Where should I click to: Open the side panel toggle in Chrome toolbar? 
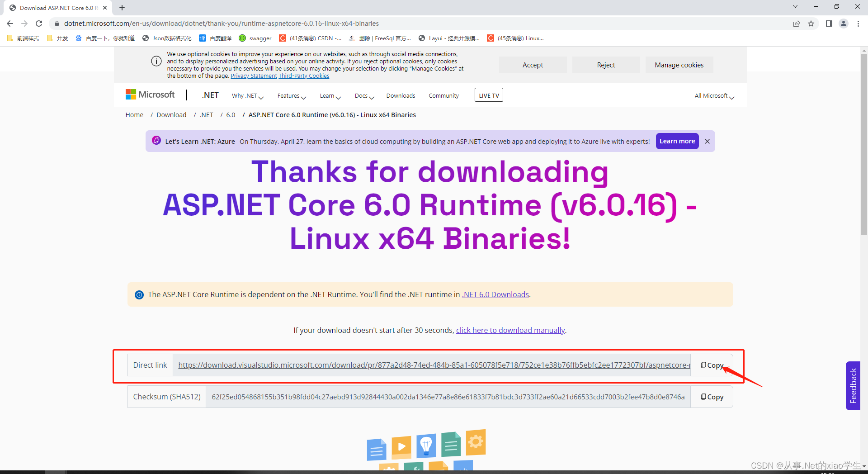(829, 24)
